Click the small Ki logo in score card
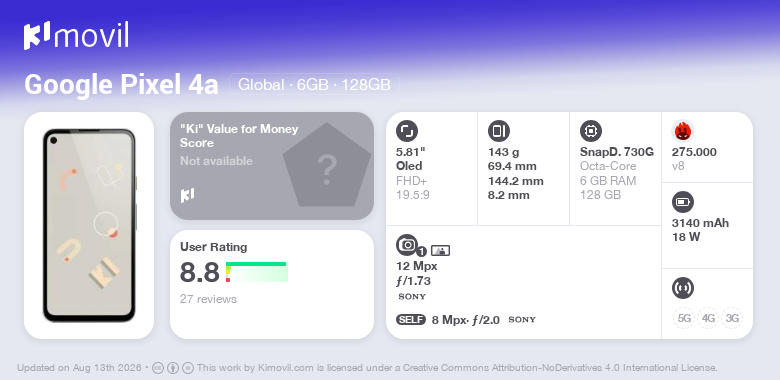The image size is (780, 380). point(187,195)
